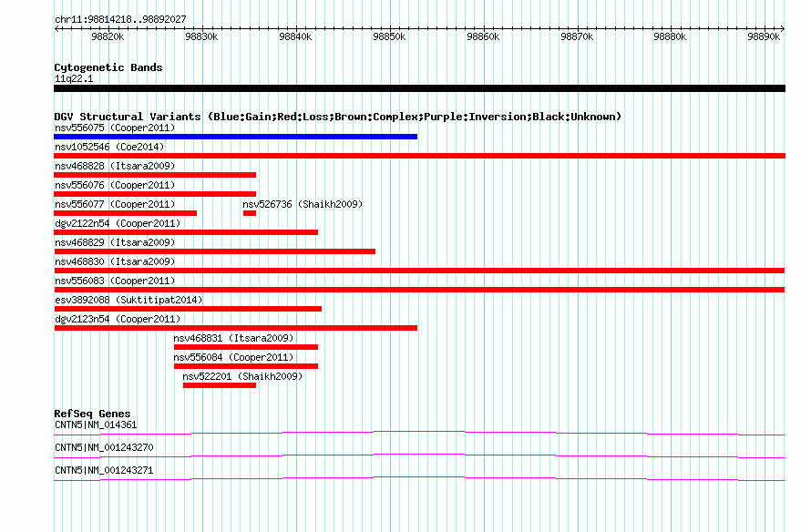811x532 pixels.
Task: Click the nsv1052546 (Coe2014) label
Action: click(x=109, y=147)
